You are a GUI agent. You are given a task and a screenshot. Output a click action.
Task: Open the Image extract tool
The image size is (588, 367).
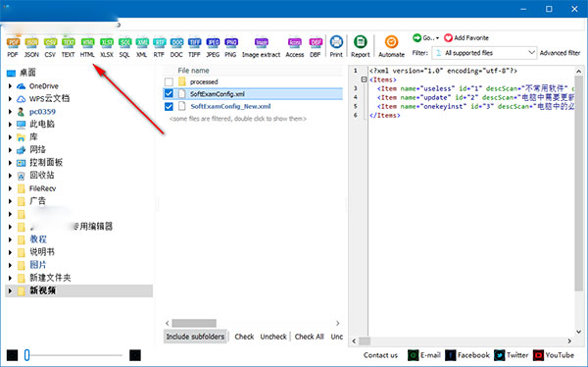[x=261, y=47]
